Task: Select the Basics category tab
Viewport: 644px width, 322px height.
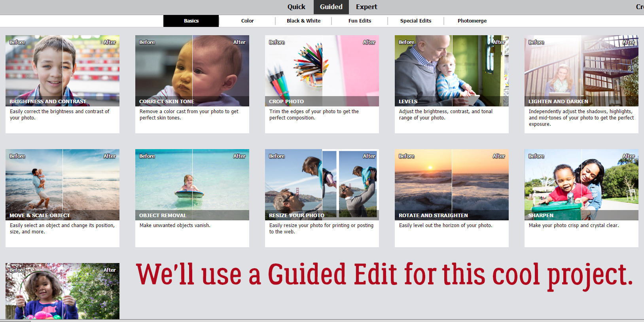Action: click(191, 21)
